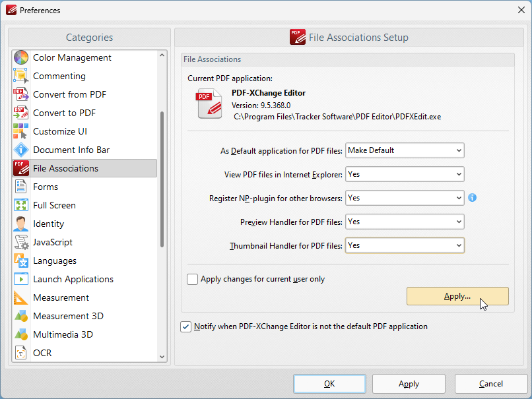The height and width of the screenshot is (399, 532).
Task: Open Thumbnail Handler for PDF files dropdown
Action: 405,245
